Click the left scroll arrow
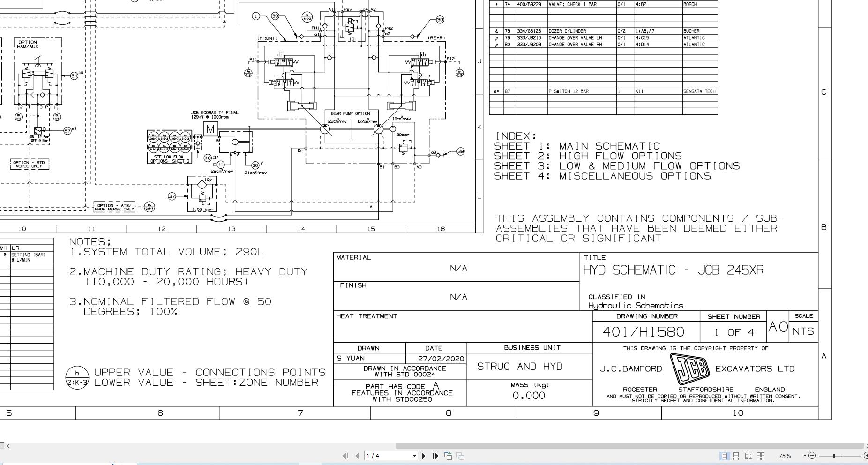The width and height of the screenshot is (868, 465). tap(8, 445)
